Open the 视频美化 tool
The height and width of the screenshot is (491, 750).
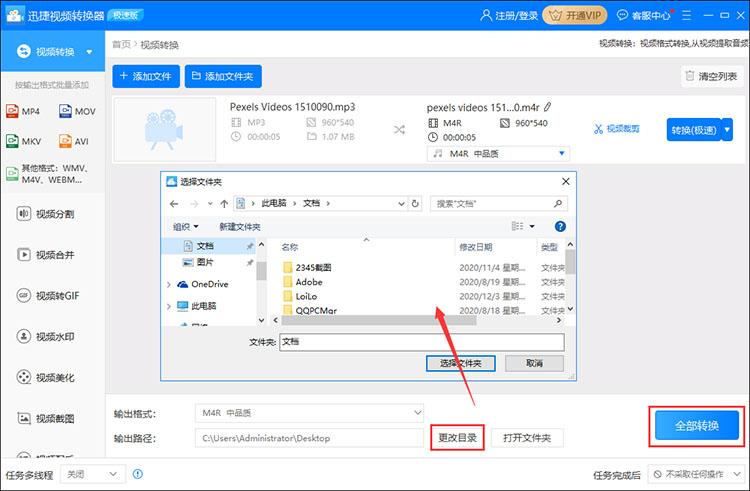(46, 377)
